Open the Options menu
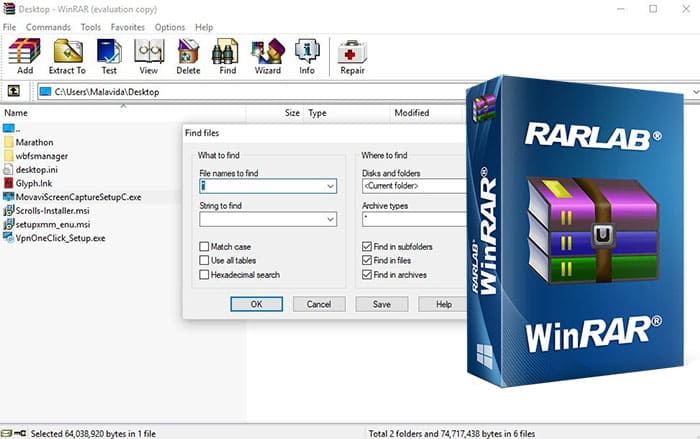The height and width of the screenshot is (439, 700). tap(170, 27)
